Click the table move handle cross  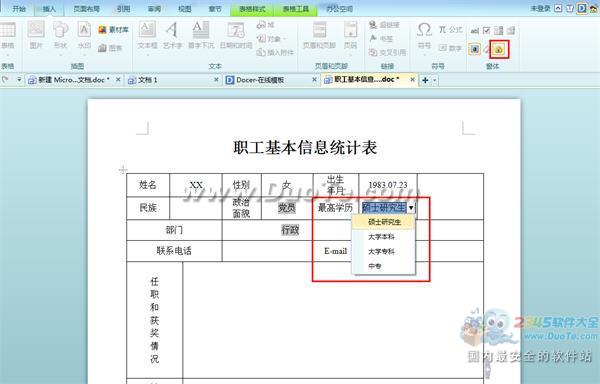pyautogui.click(x=123, y=169)
